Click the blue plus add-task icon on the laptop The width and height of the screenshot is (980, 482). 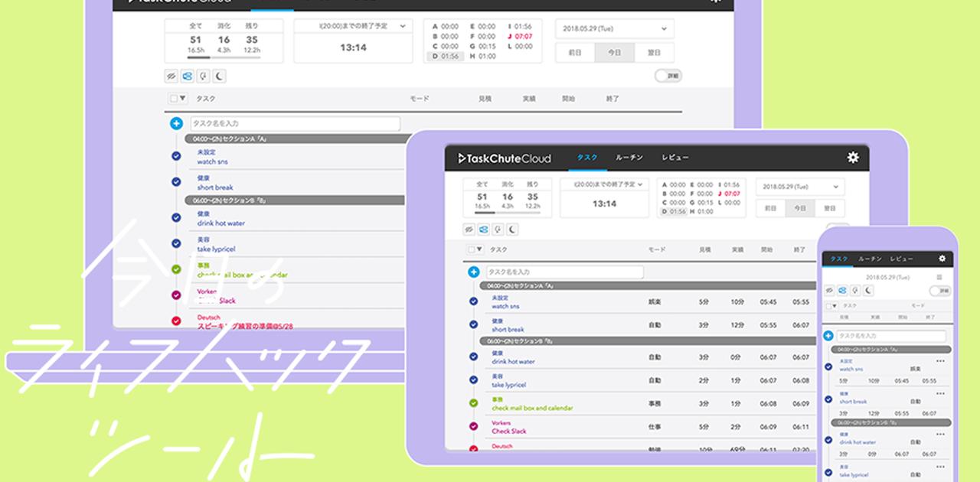[x=176, y=123]
